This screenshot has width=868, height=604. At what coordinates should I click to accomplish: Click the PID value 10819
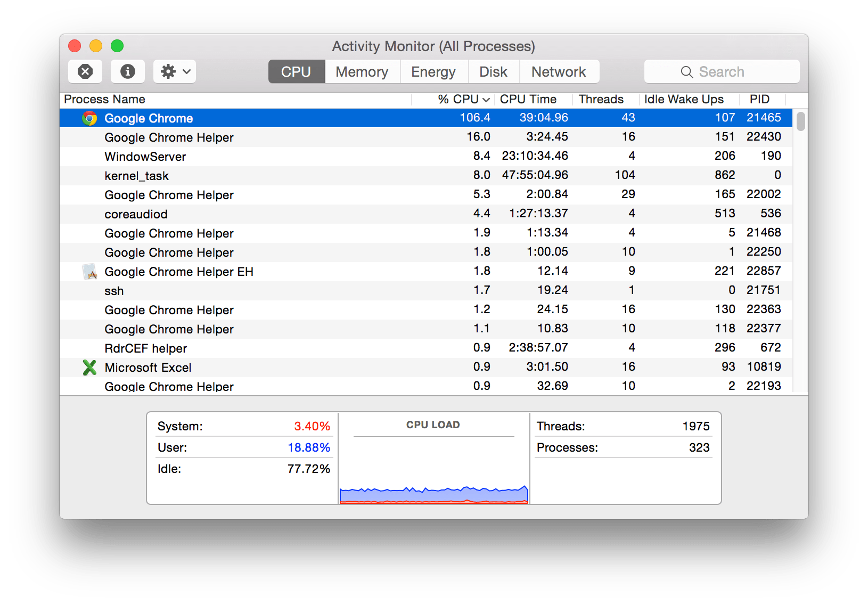[x=764, y=367]
